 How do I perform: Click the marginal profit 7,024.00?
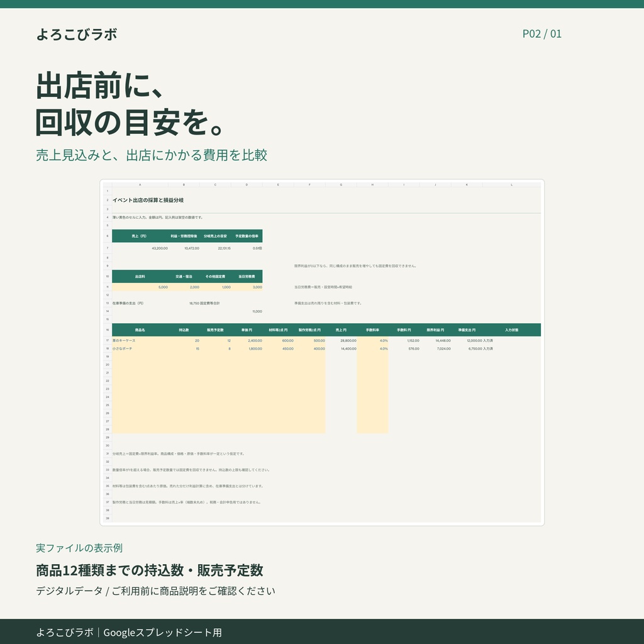[x=443, y=348]
